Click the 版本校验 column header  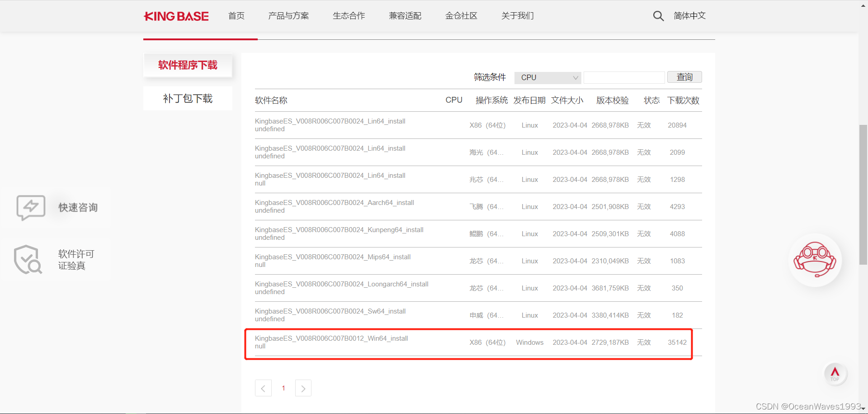(x=613, y=100)
